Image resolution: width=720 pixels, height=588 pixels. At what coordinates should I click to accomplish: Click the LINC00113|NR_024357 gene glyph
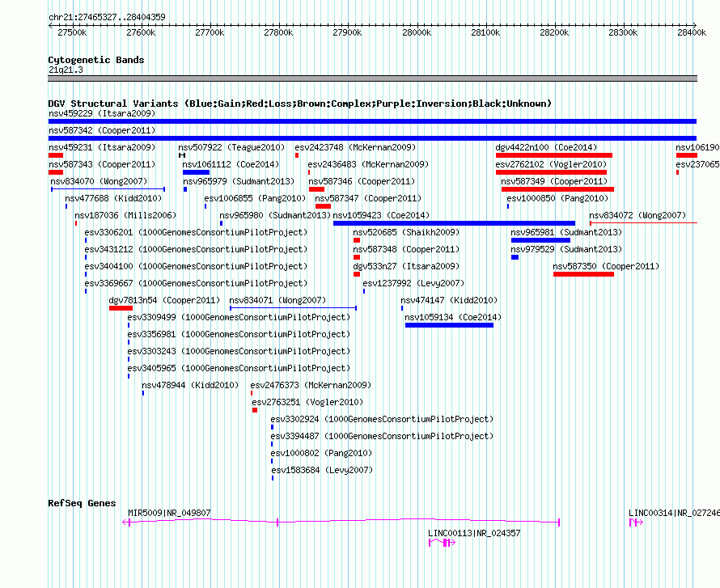(443, 543)
